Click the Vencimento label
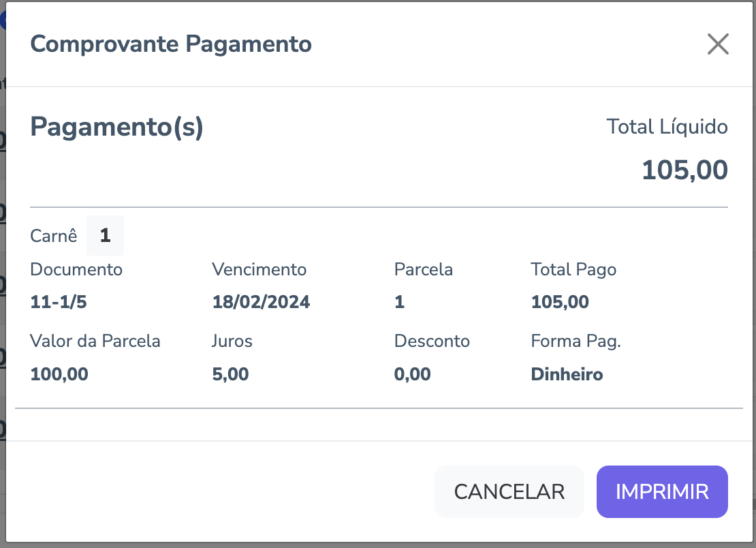The height and width of the screenshot is (548, 756). (x=259, y=269)
